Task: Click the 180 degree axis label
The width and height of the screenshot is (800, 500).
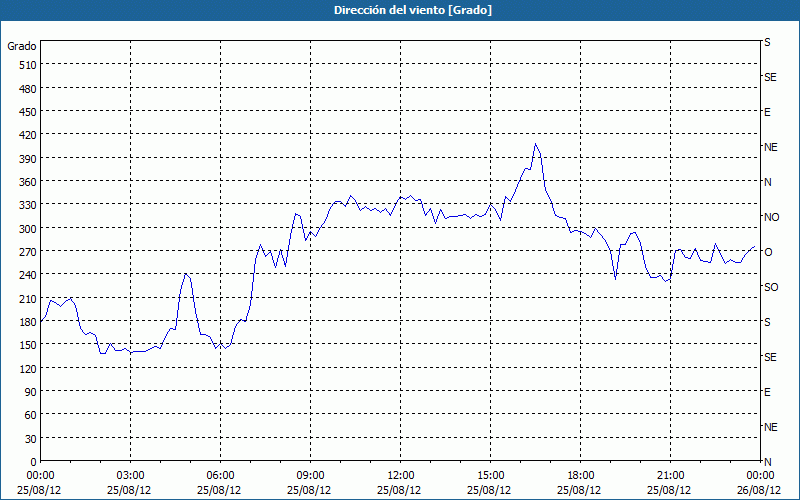Action: pyautogui.click(x=28, y=322)
